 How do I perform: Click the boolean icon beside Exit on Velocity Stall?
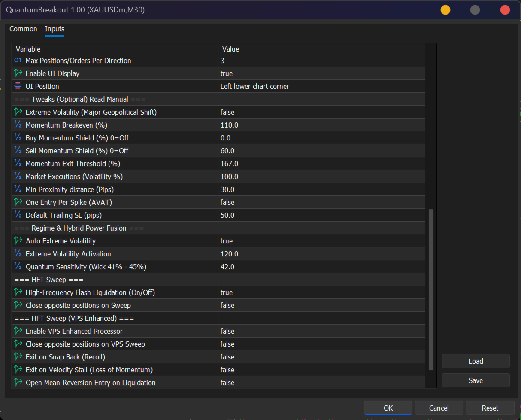pyautogui.click(x=18, y=370)
